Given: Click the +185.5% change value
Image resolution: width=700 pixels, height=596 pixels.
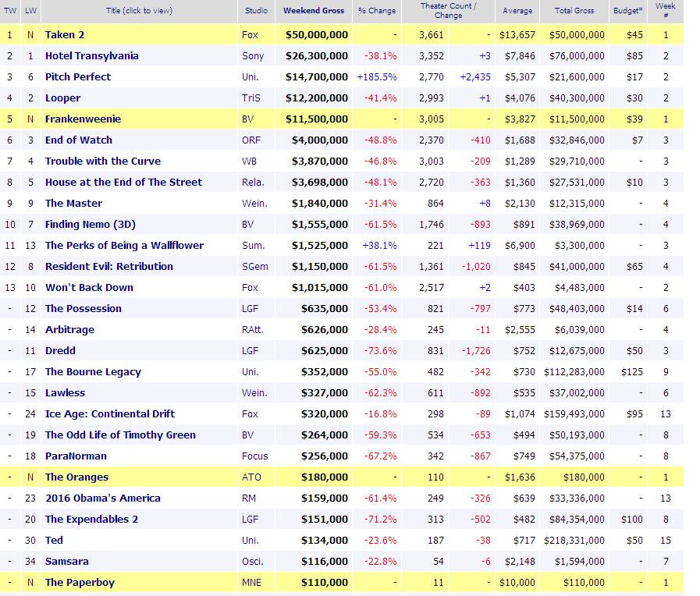Looking at the screenshot, I should click(x=377, y=76).
